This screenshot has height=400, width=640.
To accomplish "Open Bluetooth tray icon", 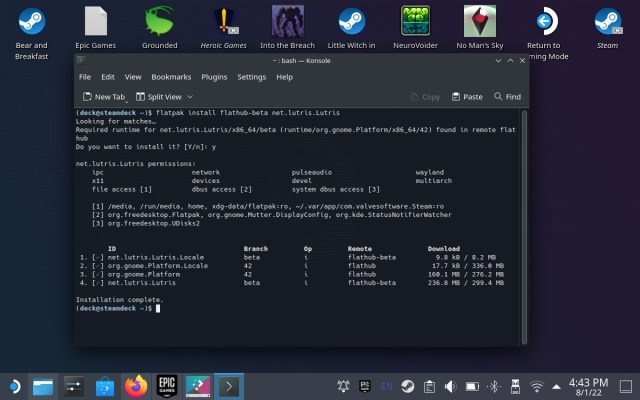I will click(x=494, y=386).
